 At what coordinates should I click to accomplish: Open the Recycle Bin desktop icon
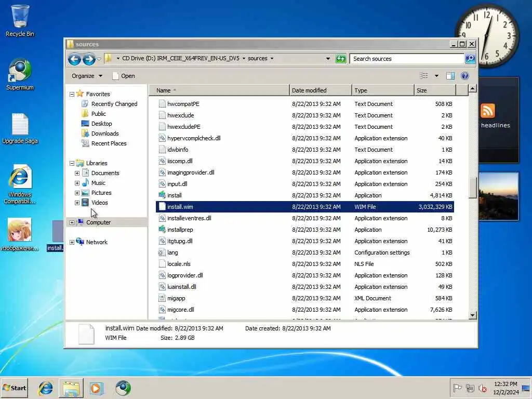tap(20, 21)
